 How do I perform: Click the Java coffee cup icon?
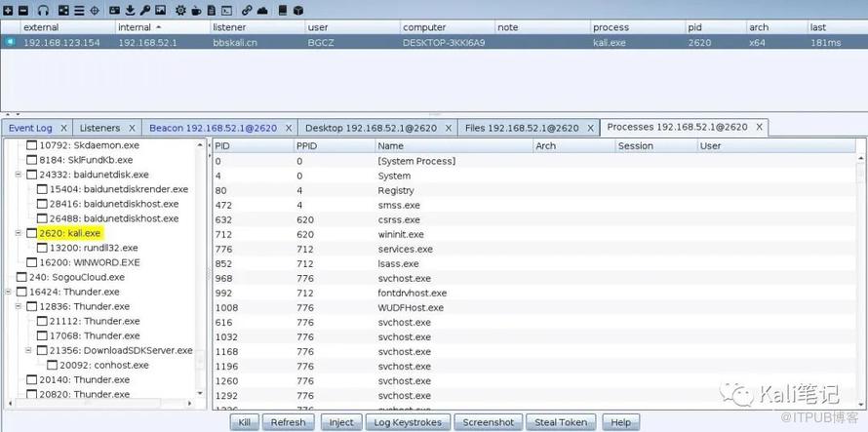[x=196, y=11]
